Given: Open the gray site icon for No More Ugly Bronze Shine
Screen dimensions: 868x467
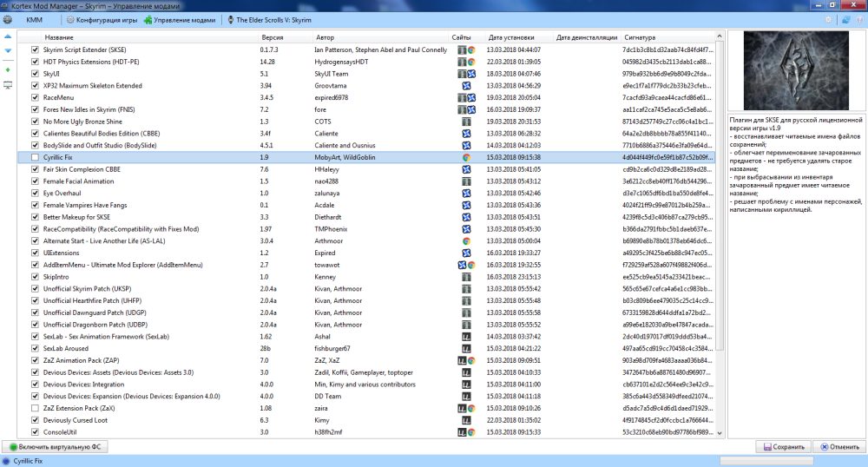Looking at the screenshot, I should click(x=466, y=122).
